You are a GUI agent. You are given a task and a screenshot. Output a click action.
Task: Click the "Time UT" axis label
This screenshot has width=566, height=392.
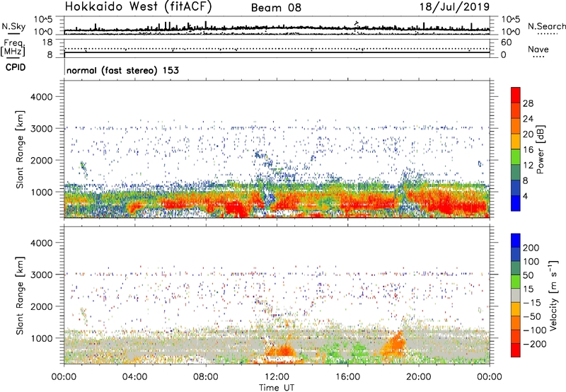click(x=277, y=388)
